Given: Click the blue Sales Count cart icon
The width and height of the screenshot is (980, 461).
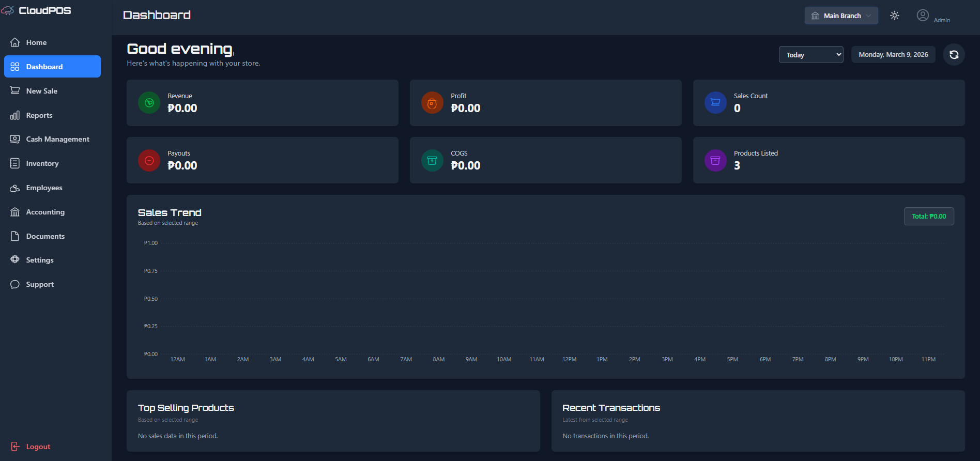Looking at the screenshot, I should pos(715,103).
